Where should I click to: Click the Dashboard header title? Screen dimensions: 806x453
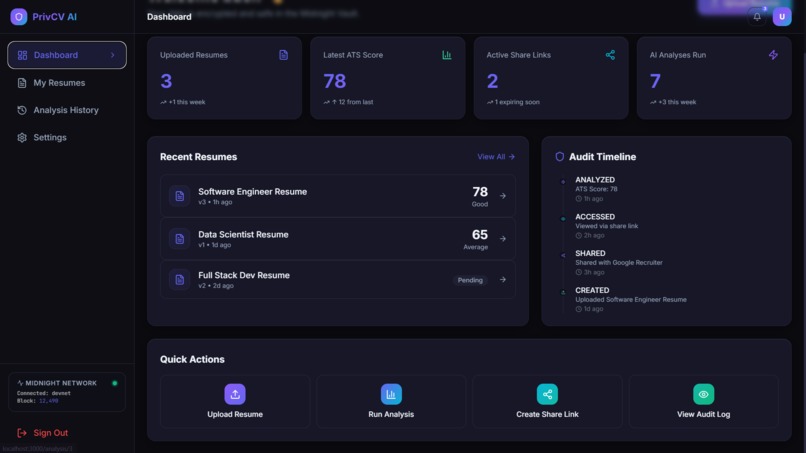pos(169,17)
